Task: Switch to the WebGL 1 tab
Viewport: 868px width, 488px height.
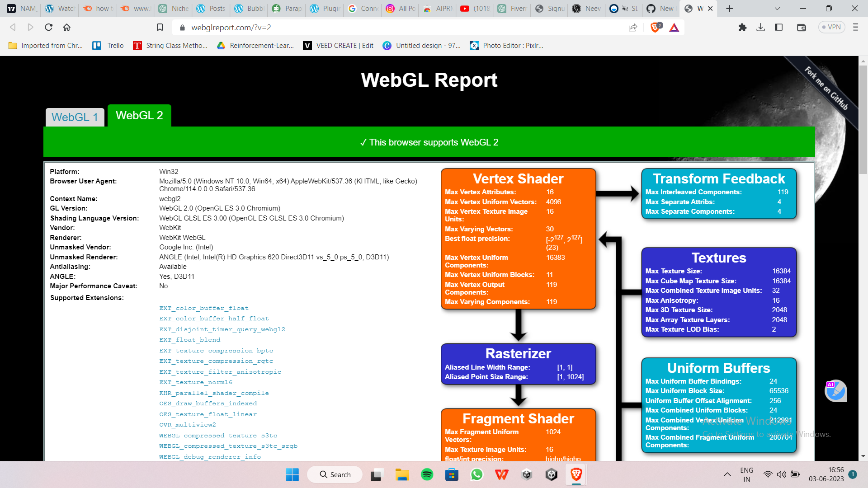Action: 75,117
